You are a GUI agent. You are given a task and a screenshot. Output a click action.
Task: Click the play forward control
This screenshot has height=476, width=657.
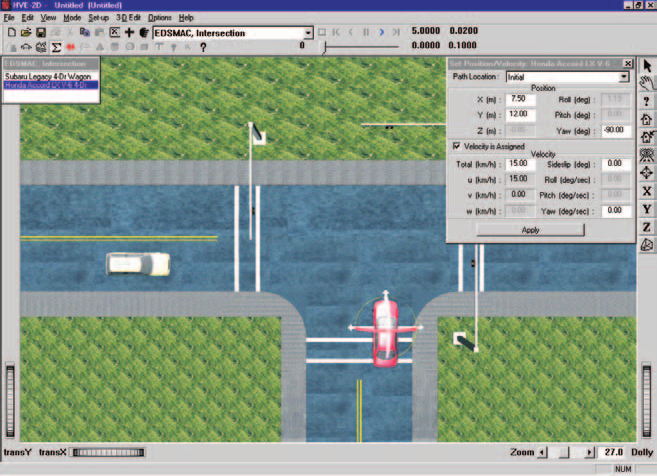[x=381, y=32]
